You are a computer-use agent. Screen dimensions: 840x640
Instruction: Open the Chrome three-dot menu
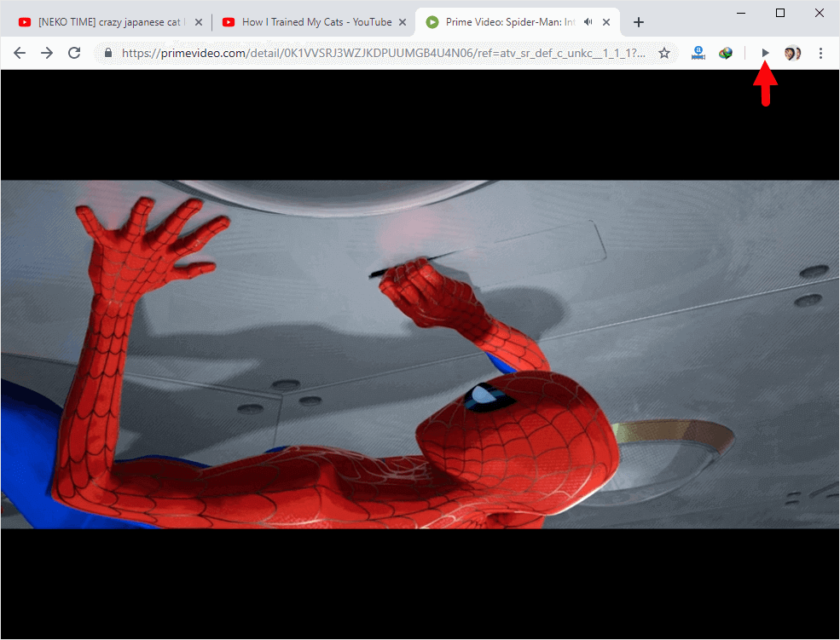(820, 53)
